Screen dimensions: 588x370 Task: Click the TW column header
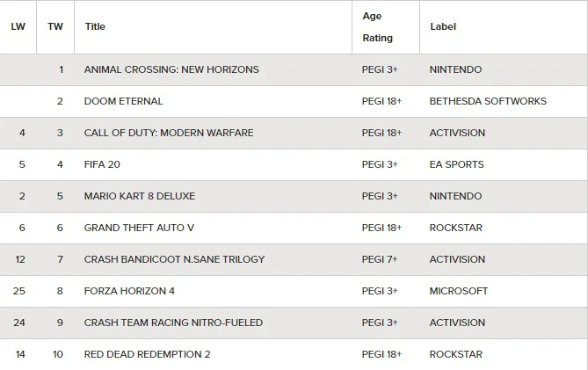coord(55,26)
